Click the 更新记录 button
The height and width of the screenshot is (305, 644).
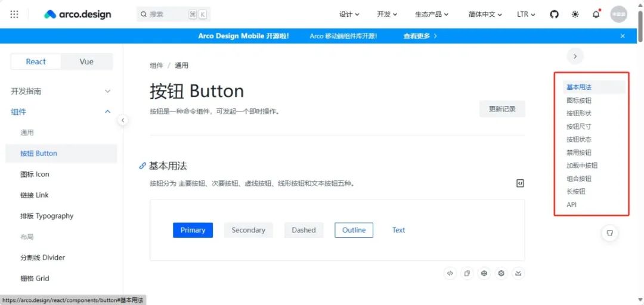[x=502, y=109]
